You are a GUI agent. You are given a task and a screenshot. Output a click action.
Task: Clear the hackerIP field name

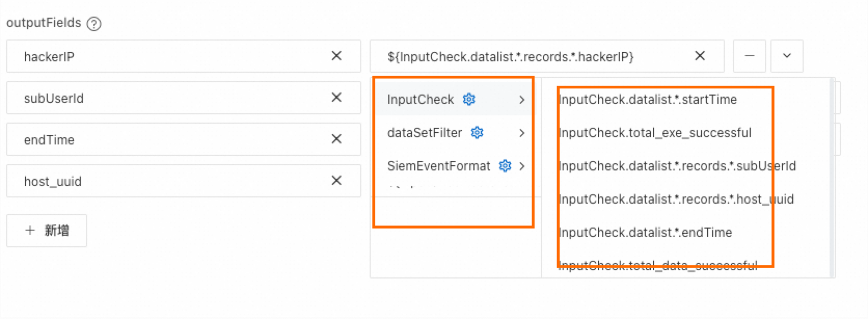[336, 56]
